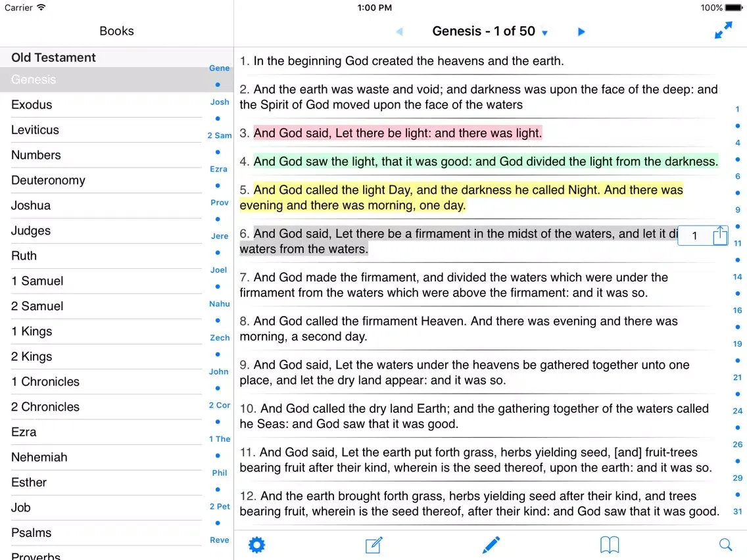This screenshot has height=560, width=747.
Task: Jump to Reve in the book index
Action: pyautogui.click(x=220, y=540)
